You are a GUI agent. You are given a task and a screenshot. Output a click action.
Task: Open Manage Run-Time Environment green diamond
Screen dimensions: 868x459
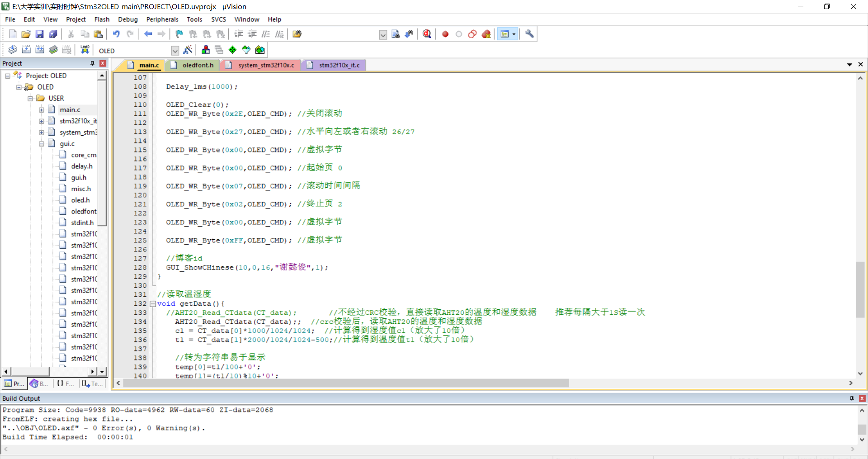pyautogui.click(x=232, y=50)
